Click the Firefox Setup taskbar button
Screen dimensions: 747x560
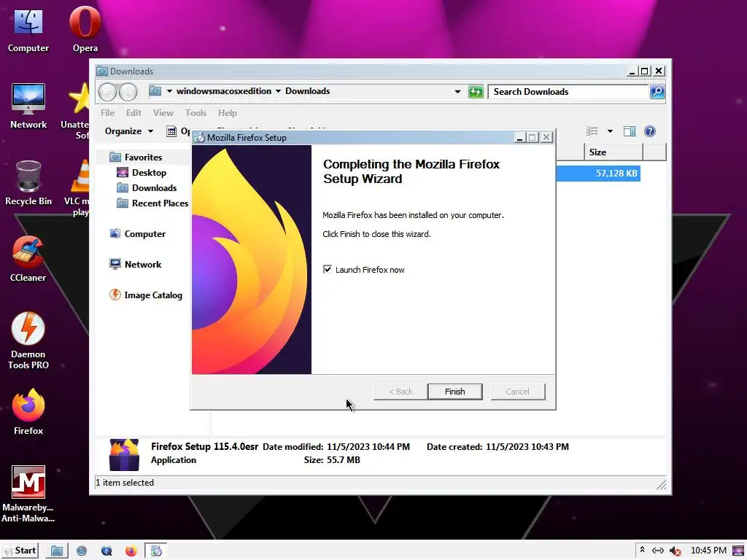[156, 551]
